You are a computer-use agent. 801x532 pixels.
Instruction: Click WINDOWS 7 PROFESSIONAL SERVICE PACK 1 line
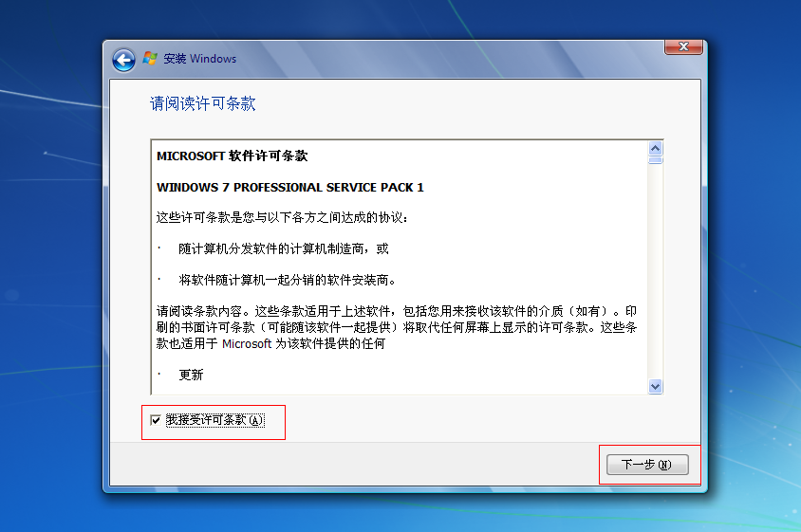tap(290, 188)
